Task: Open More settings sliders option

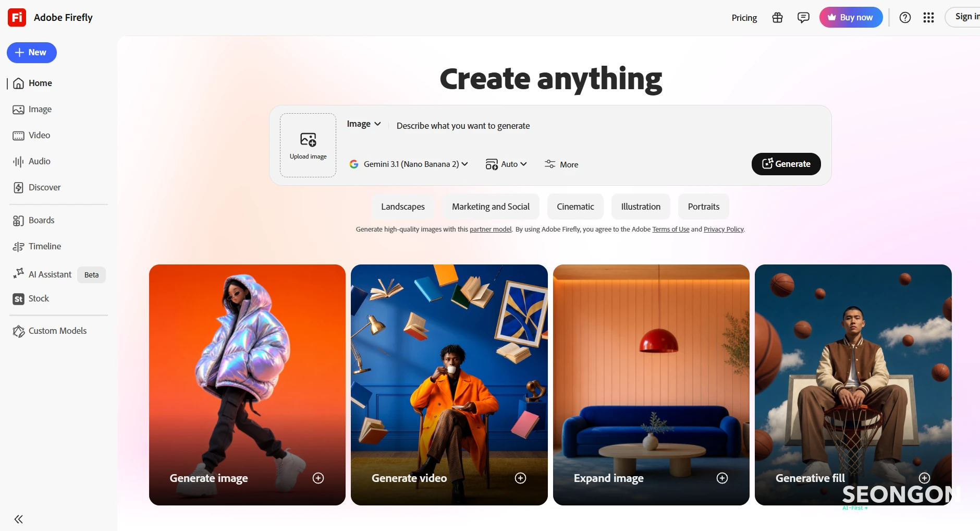Action: (561, 164)
